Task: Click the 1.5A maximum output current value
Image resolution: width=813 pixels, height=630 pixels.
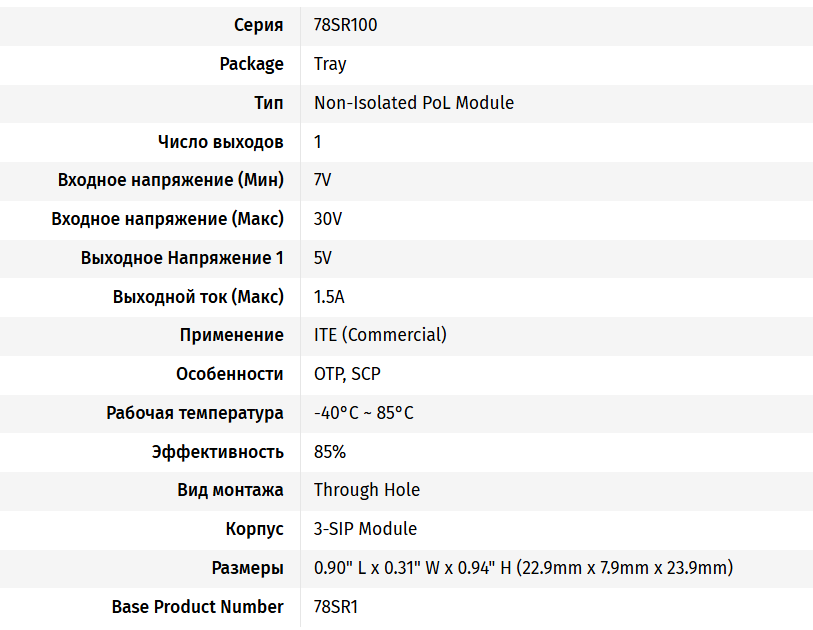Action: pyautogui.click(x=329, y=297)
